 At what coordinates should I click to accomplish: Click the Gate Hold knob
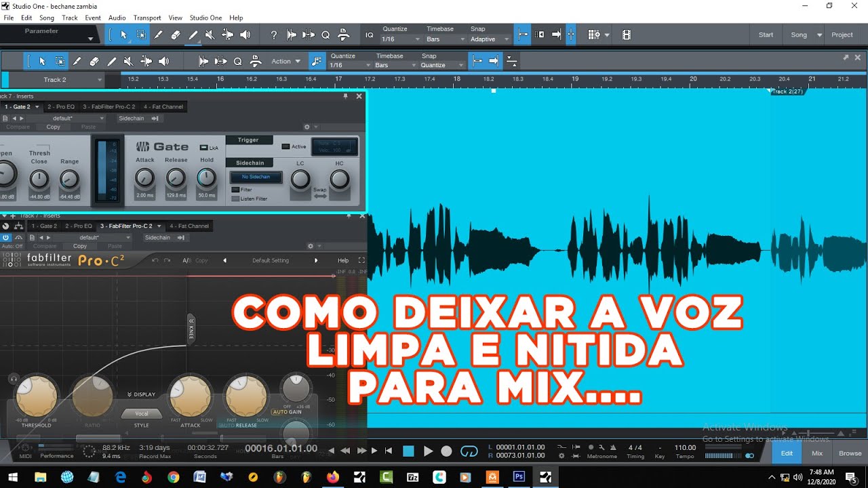(x=206, y=178)
